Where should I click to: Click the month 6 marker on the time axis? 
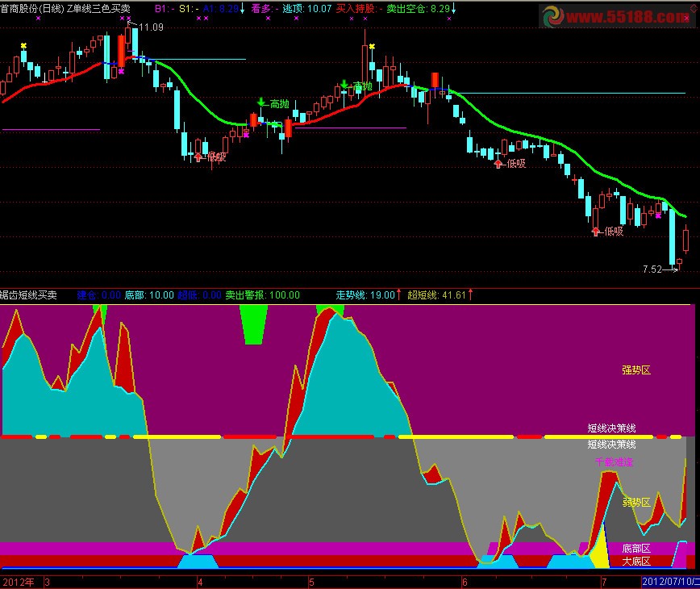tap(465, 583)
